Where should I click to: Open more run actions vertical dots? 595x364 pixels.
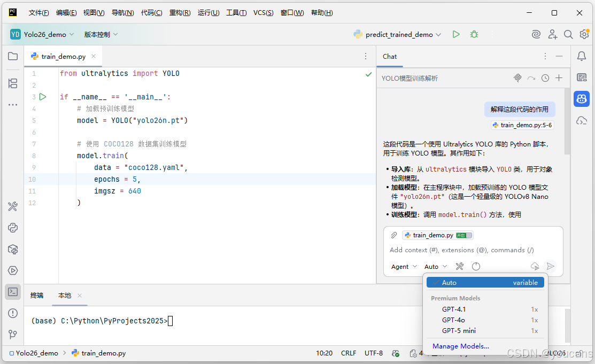pos(492,35)
